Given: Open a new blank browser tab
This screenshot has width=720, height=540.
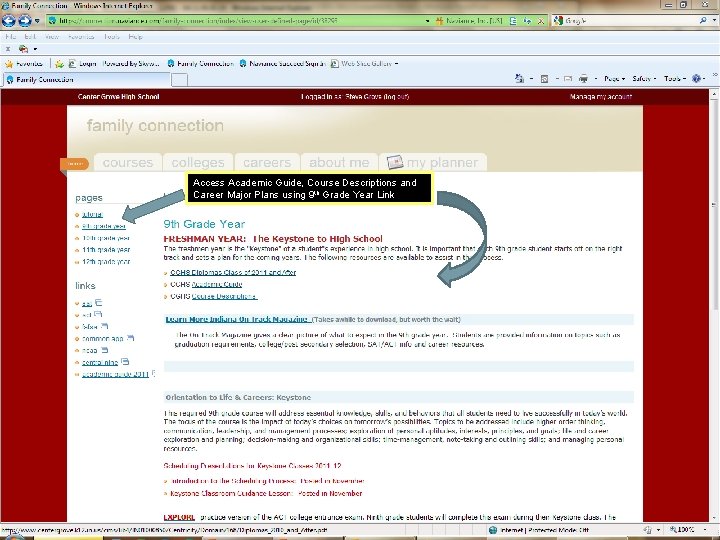Looking at the screenshot, I should (180, 80).
